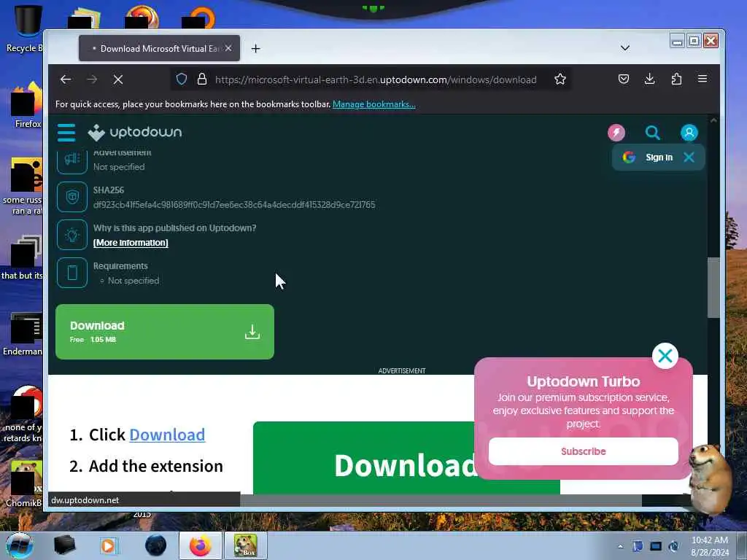Open the ChomikBox taskbar button
The image size is (747, 560).
245,545
